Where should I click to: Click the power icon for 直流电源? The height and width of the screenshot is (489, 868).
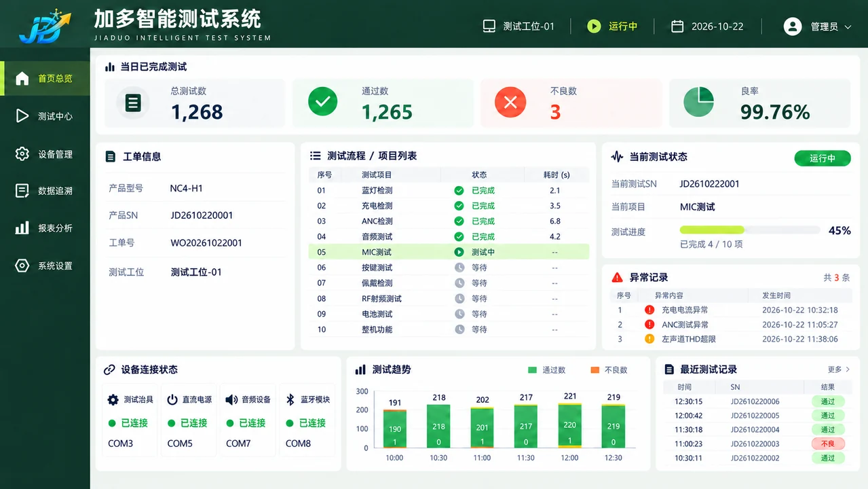pos(172,399)
